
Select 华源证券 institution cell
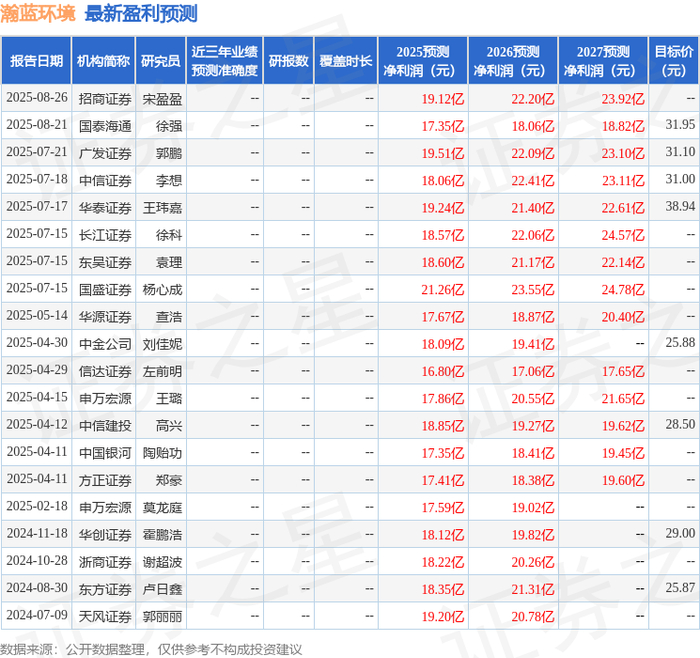coord(105,317)
